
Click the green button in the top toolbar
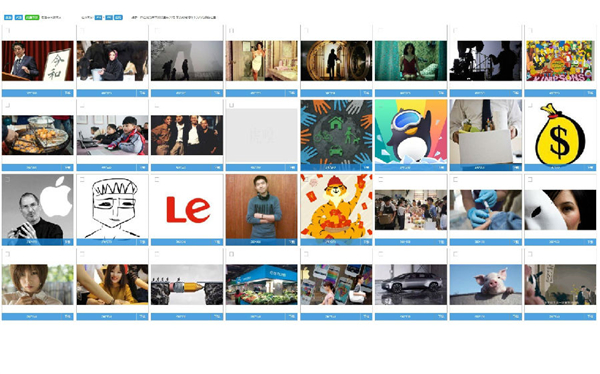pos(32,17)
